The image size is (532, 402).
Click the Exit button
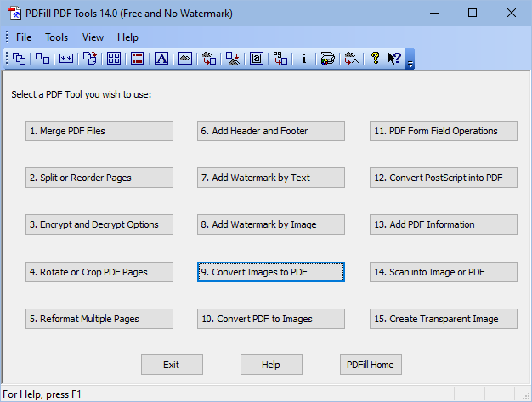point(172,365)
